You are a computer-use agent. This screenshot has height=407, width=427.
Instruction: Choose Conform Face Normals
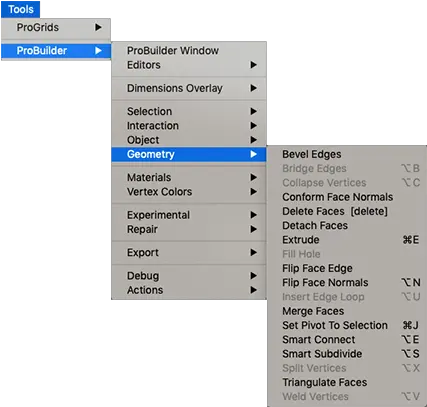tap(347, 197)
